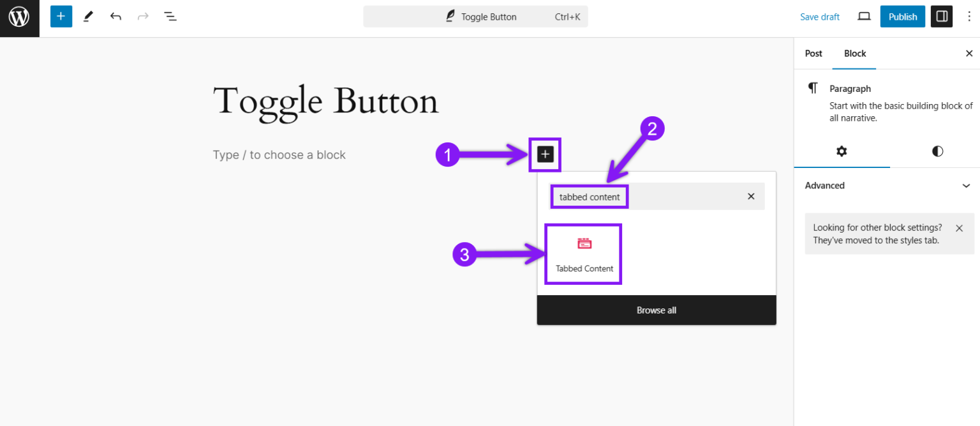This screenshot has width=980, height=426.
Task: Undo the last change
Action: [115, 16]
